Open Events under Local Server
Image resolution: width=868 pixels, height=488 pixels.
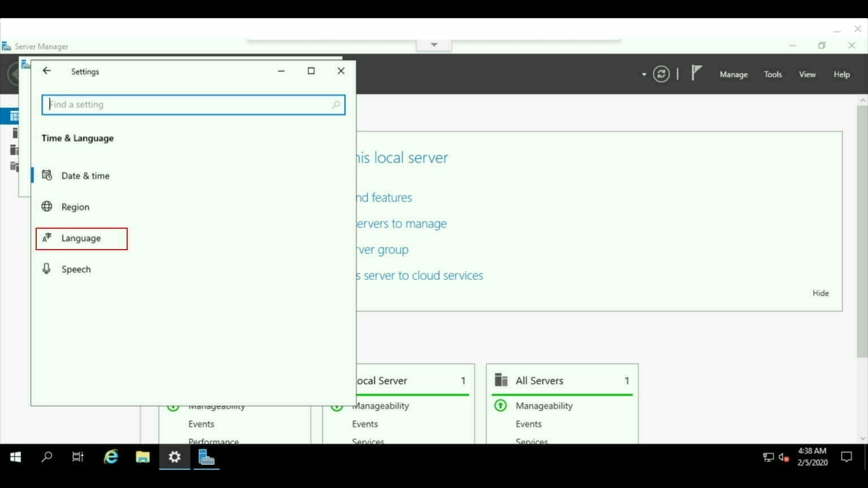point(365,424)
